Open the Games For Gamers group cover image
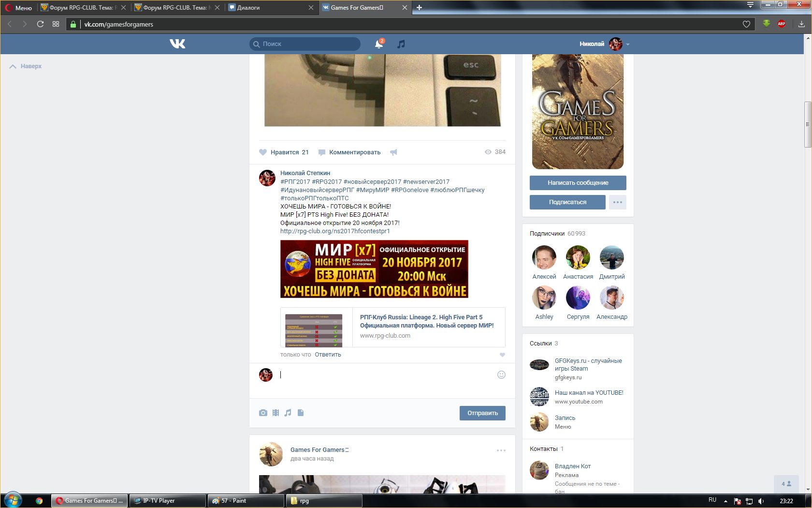The image size is (812, 508). (578, 111)
